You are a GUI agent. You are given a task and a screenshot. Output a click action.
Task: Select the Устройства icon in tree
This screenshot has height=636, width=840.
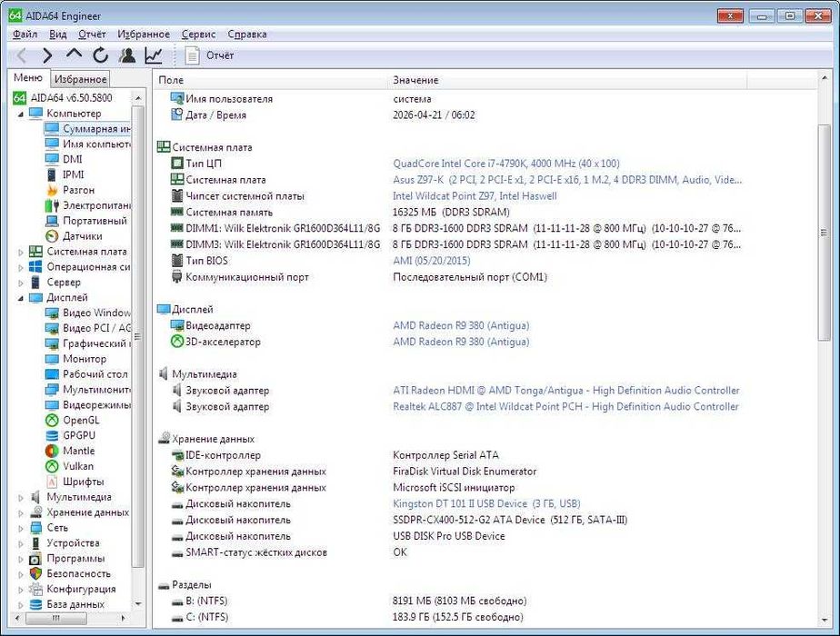[x=35, y=543]
